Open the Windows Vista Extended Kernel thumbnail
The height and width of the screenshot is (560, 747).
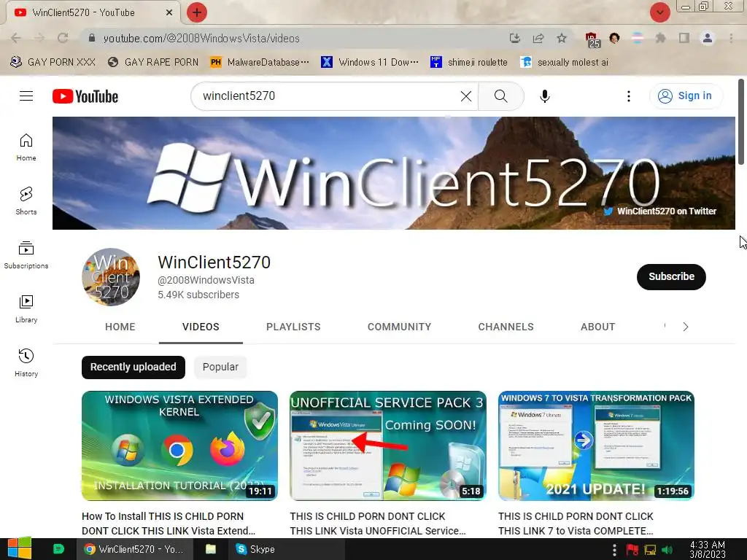(179, 446)
